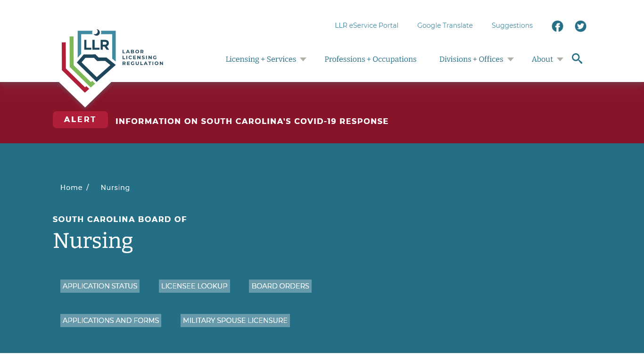Expand the About dropdown
This screenshot has height=362, width=644.
pyautogui.click(x=542, y=59)
